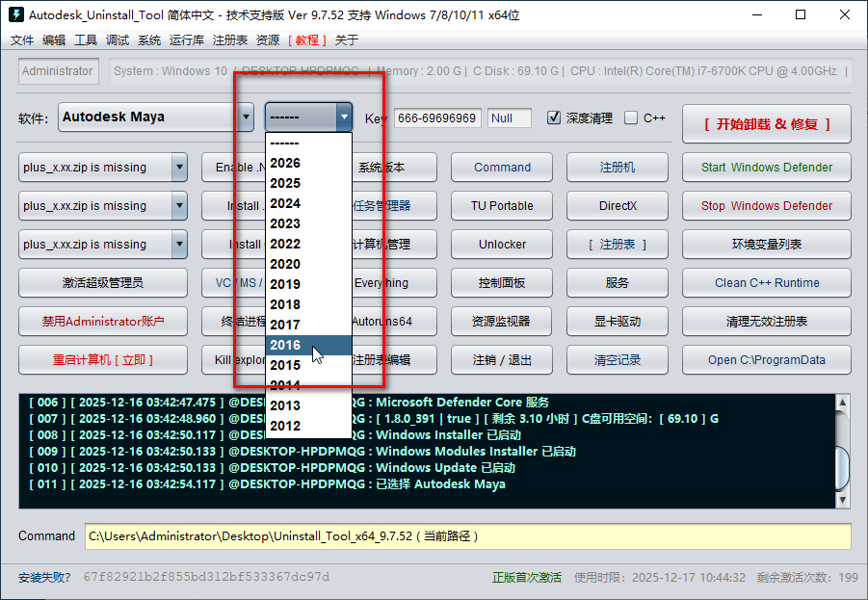Screen dimensions: 868x600
Task: Click the 安装失败? link
Action: tap(44, 577)
